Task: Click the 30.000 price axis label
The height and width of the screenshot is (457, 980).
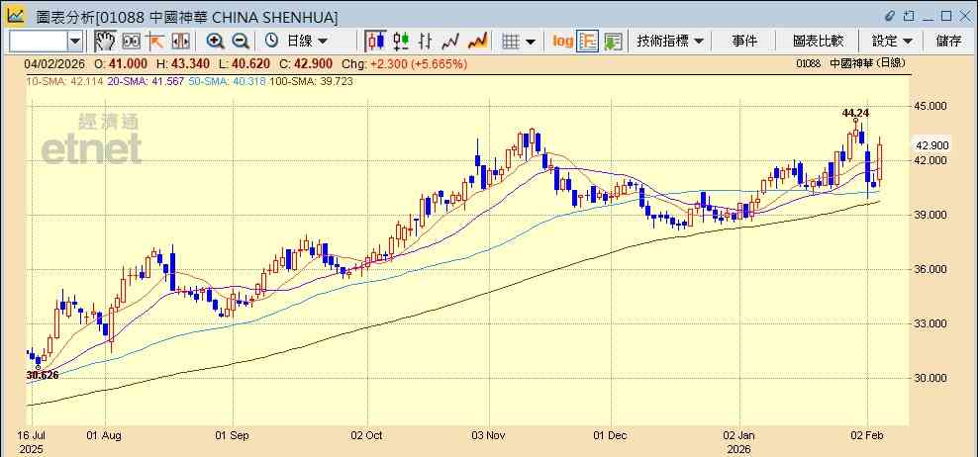Action: pyautogui.click(x=931, y=378)
